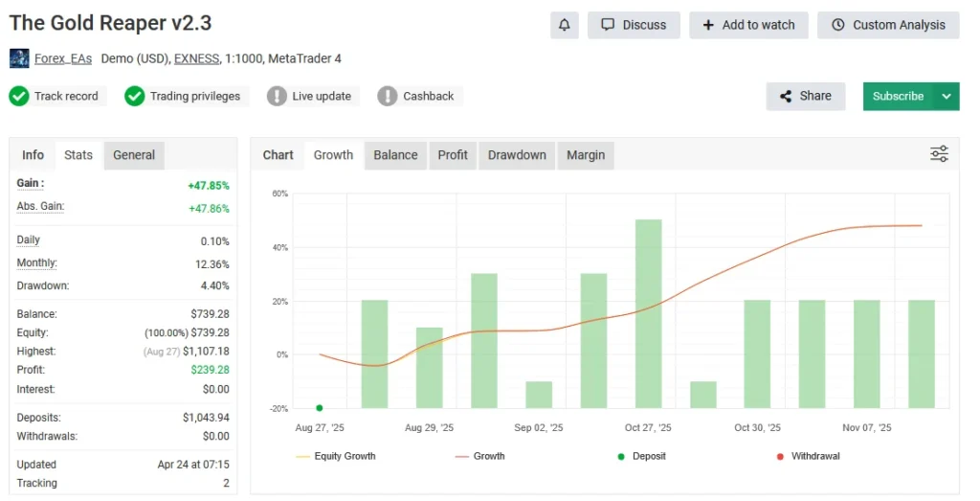Select the Margin chart tab
The image size is (980, 501).
[x=586, y=155]
